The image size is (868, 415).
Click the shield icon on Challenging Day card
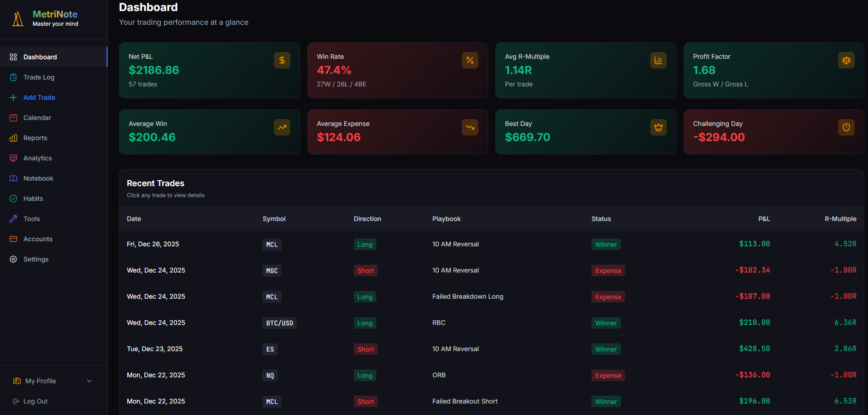click(846, 127)
